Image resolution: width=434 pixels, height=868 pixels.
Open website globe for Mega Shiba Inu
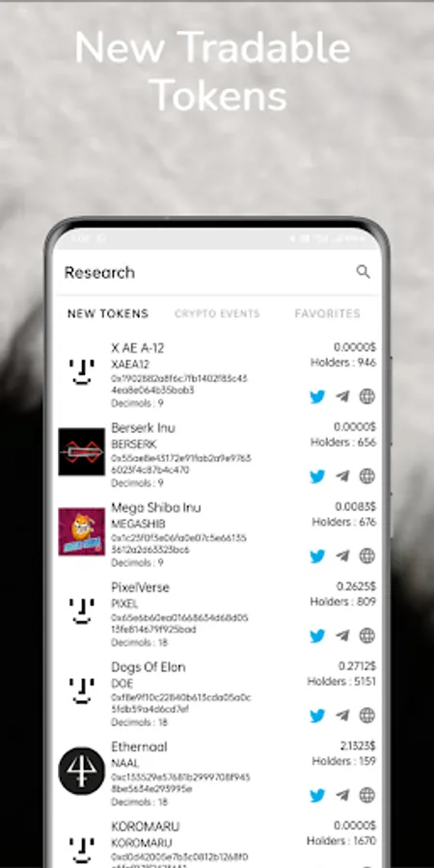point(367,556)
